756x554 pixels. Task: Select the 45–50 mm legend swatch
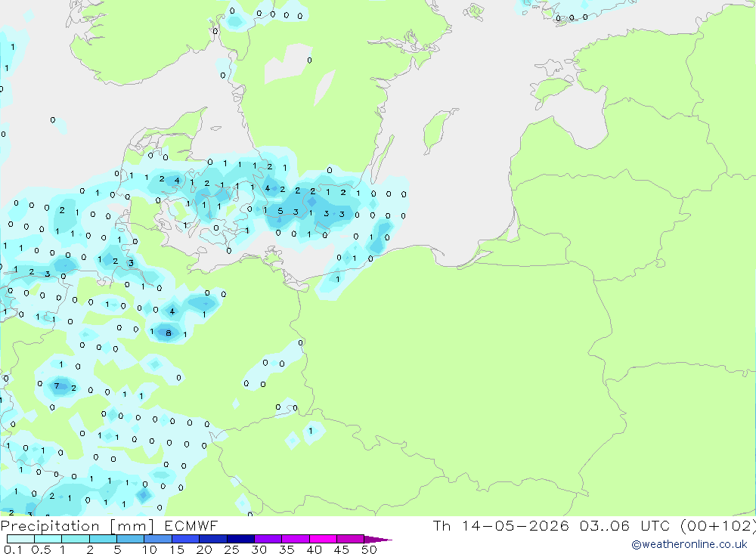pos(350,539)
